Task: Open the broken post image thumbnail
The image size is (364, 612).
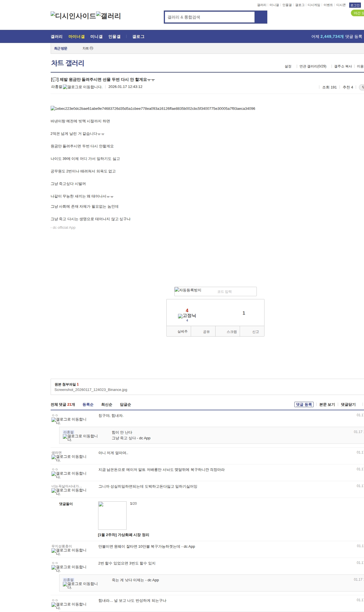Action: 153,109
